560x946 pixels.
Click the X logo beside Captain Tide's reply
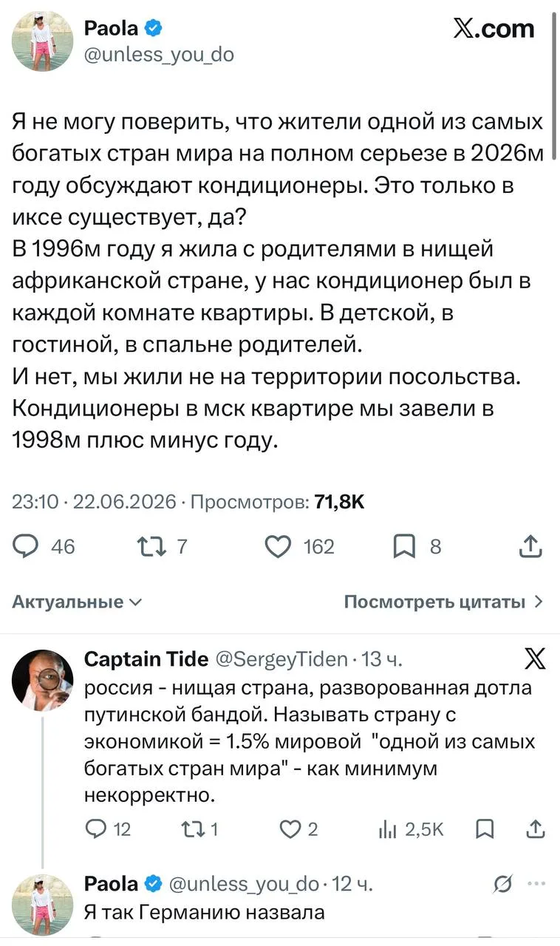pyautogui.click(x=534, y=658)
